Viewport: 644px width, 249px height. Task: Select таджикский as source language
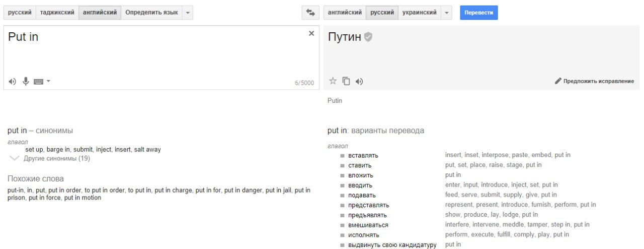coord(57,13)
